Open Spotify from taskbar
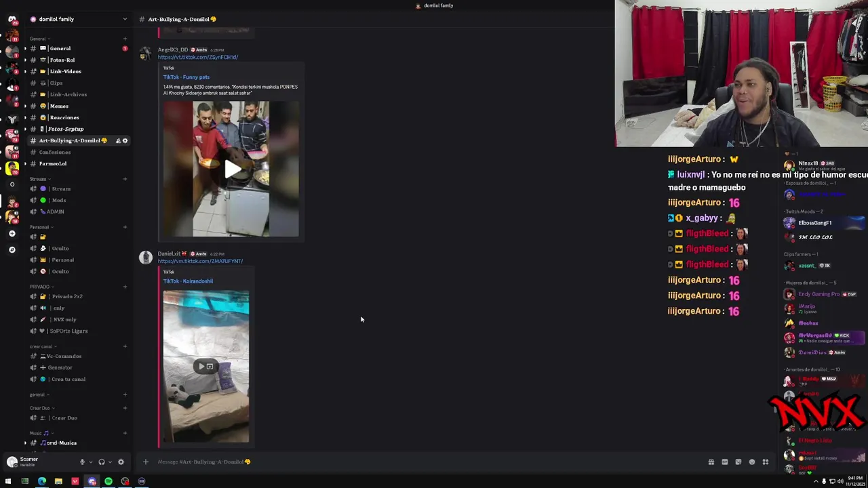The image size is (868, 488). pos(108,481)
